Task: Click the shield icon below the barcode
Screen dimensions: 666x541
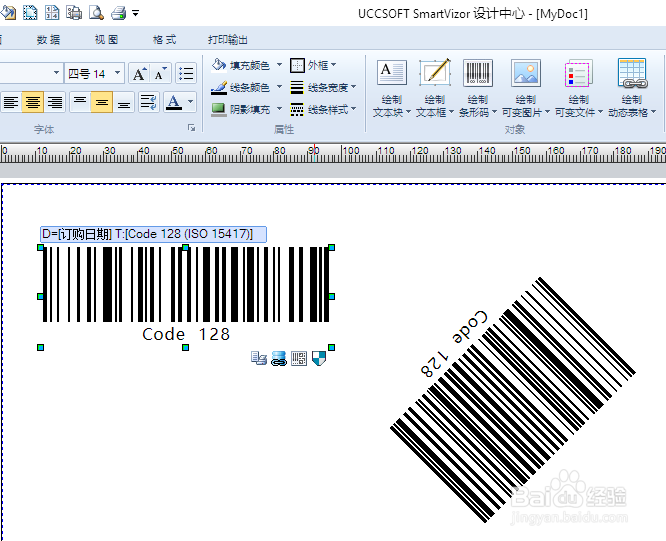Action: (319, 358)
